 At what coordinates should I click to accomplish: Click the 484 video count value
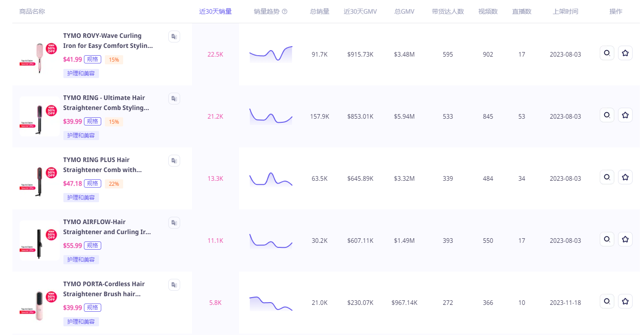click(488, 178)
